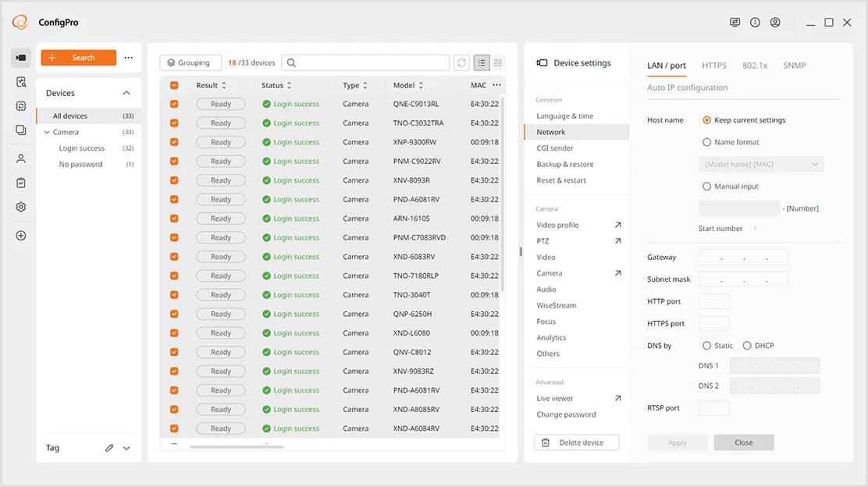
Task: Click the Gateway address input field
Action: [743, 258]
